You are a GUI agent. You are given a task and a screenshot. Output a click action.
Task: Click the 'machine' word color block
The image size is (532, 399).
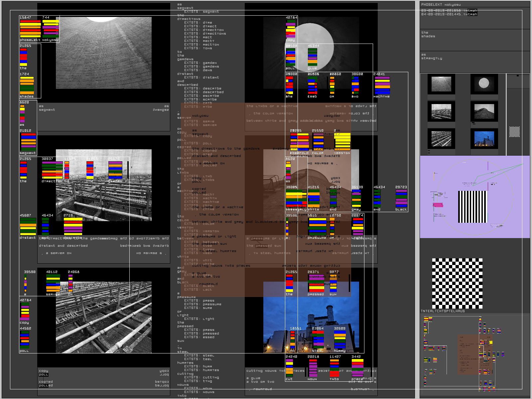point(382,85)
